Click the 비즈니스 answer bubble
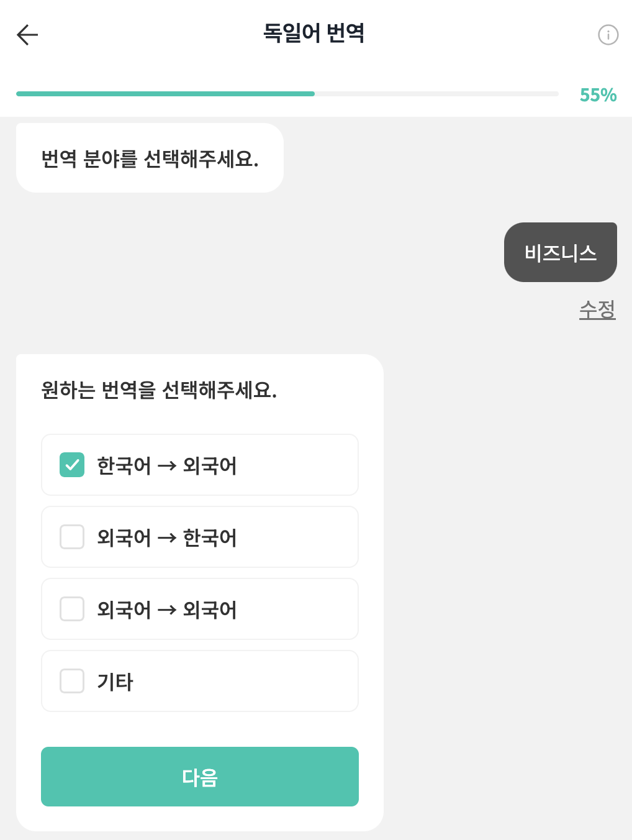The image size is (632, 840). click(x=560, y=252)
